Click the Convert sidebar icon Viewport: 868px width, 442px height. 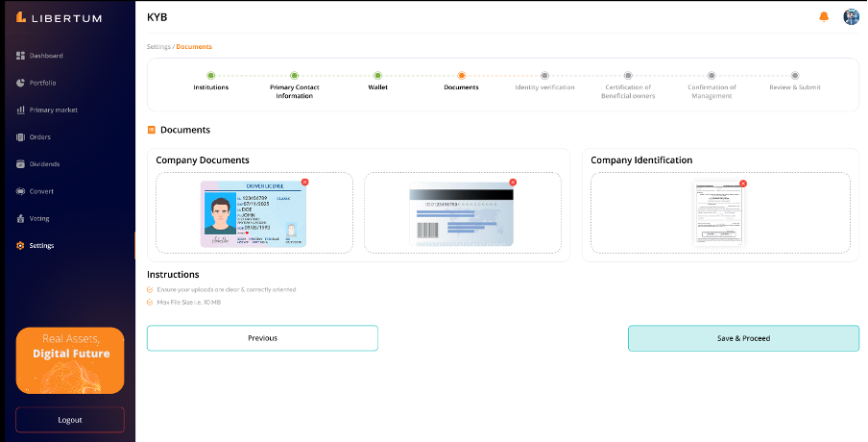[20, 191]
